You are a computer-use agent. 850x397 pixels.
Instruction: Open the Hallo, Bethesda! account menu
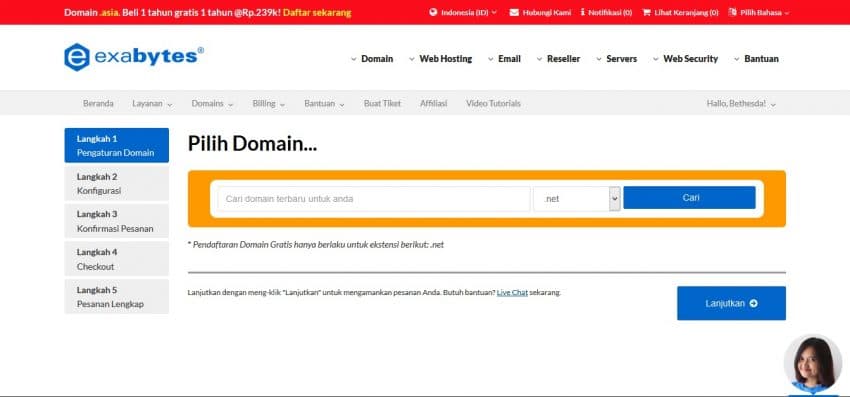coord(741,103)
